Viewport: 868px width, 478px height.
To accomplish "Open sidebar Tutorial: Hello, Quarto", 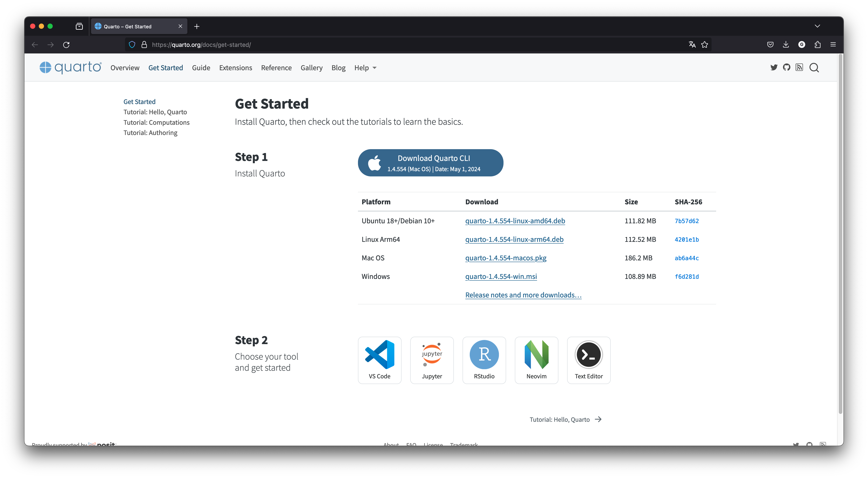I will point(155,112).
